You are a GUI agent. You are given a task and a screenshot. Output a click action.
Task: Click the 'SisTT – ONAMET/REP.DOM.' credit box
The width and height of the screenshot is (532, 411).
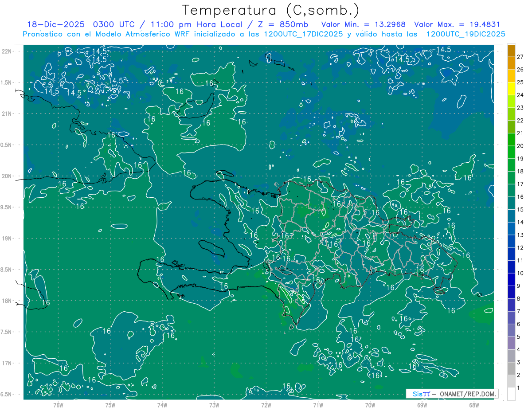(452, 394)
